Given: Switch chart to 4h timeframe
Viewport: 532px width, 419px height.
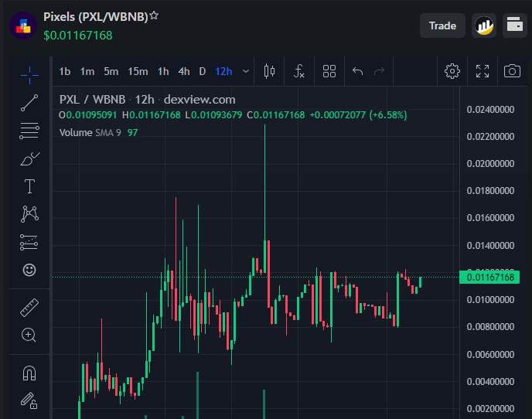Looking at the screenshot, I should [x=184, y=72].
